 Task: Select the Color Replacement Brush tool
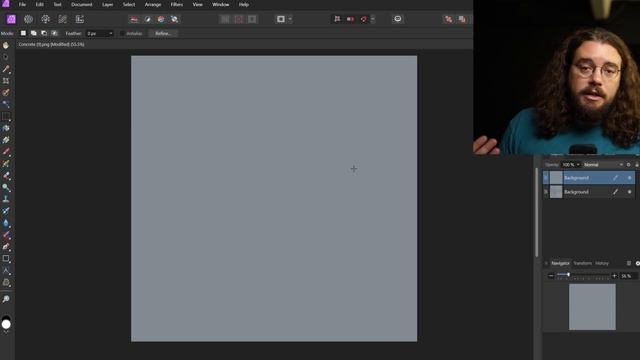[6, 164]
